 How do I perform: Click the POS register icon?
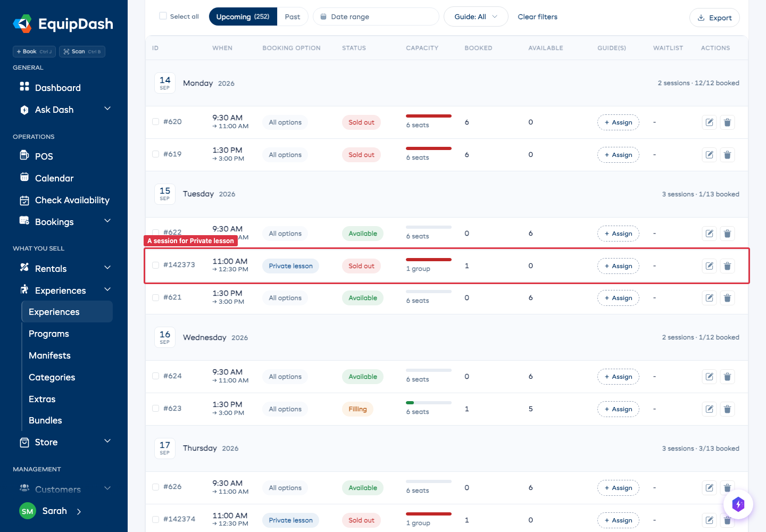24,155
